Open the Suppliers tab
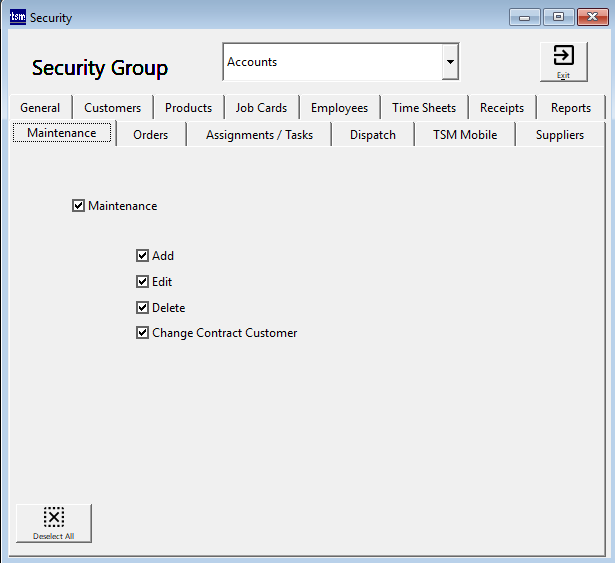The image size is (615, 563). tap(559, 135)
